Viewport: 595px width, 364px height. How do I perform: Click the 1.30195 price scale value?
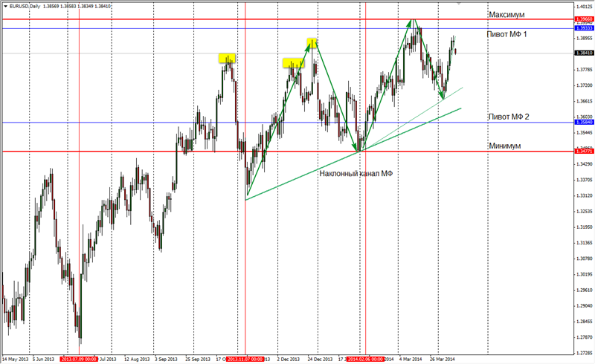(x=585, y=275)
